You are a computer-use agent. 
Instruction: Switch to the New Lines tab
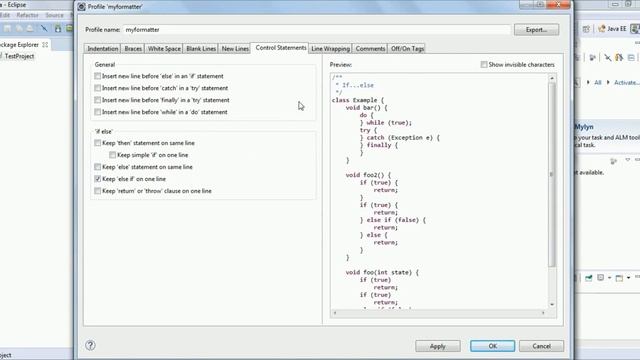pyautogui.click(x=235, y=49)
